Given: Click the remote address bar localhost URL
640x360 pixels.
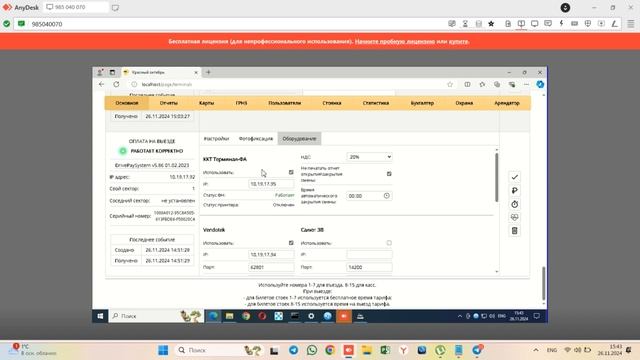Looking at the screenshot, I should (x=167, y=84).
